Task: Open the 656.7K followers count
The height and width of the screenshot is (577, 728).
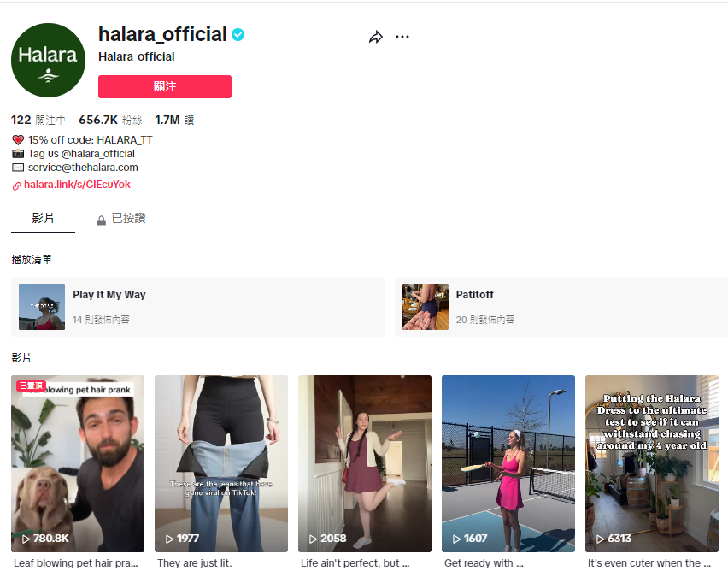Action: point(110,120)
